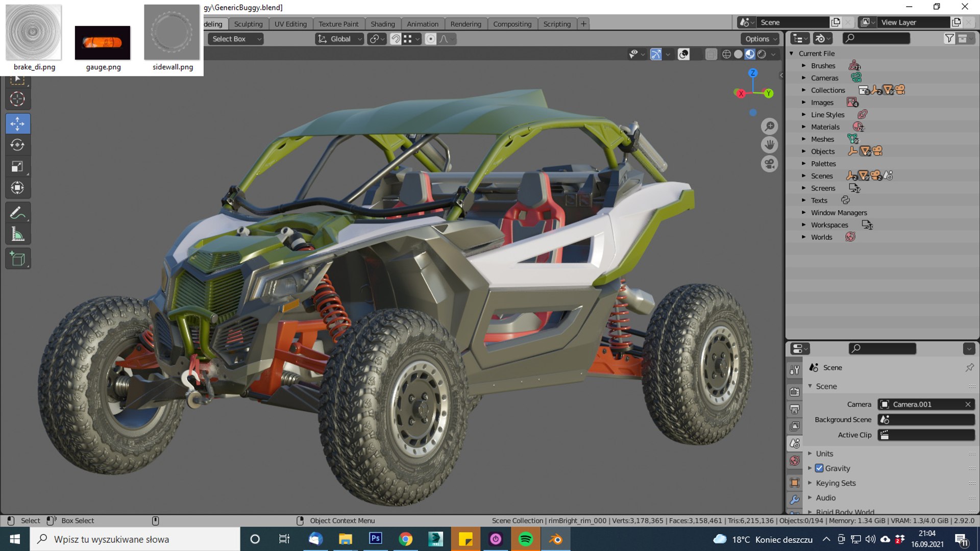Open the Object properties tab
The width and height of the screenshot is (980, 551).
pyautogui.click(x=795, y=482)
